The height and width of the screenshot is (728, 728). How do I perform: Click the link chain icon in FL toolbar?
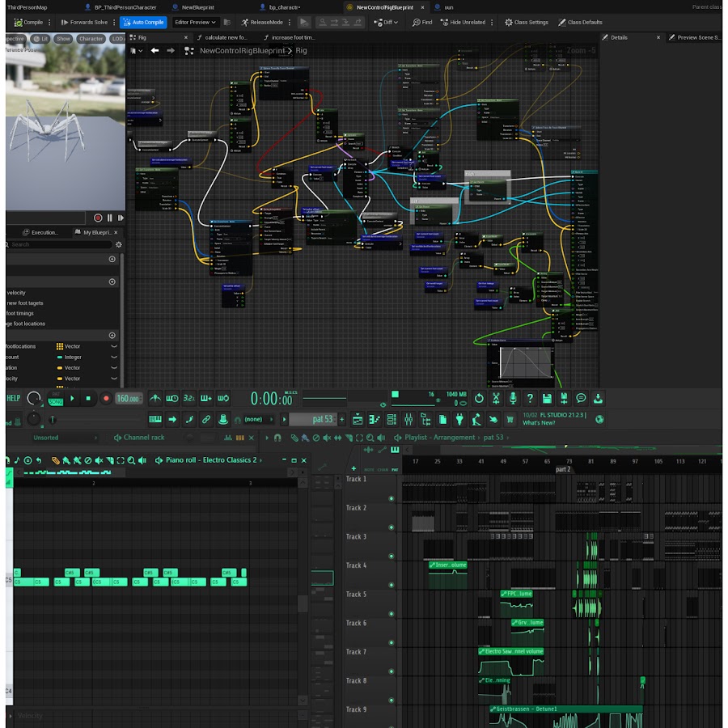pyautogui.click(x=206, y=419)
